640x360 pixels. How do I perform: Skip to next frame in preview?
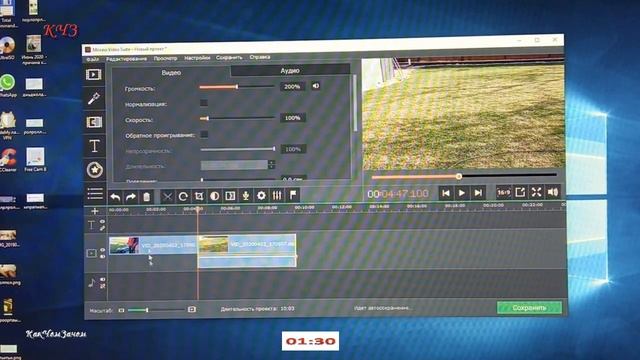click(x=478, y=193)
